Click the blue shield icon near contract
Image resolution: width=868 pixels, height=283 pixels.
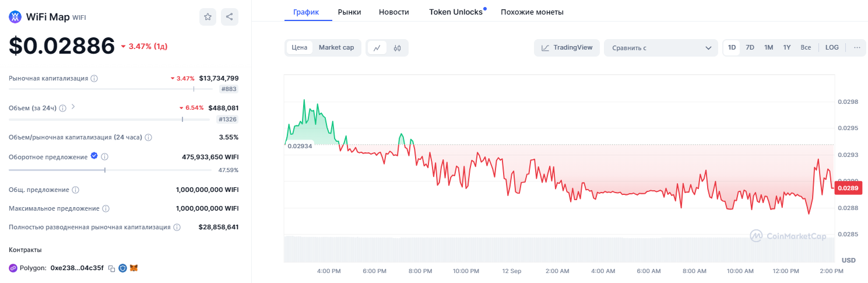click(122, 268)
